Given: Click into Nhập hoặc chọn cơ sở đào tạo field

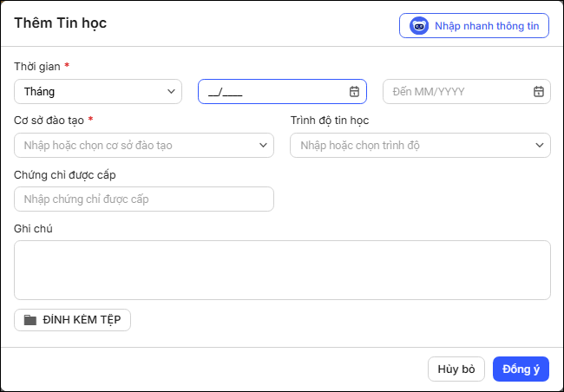Looking at the screenshot, I should point(144,146).
